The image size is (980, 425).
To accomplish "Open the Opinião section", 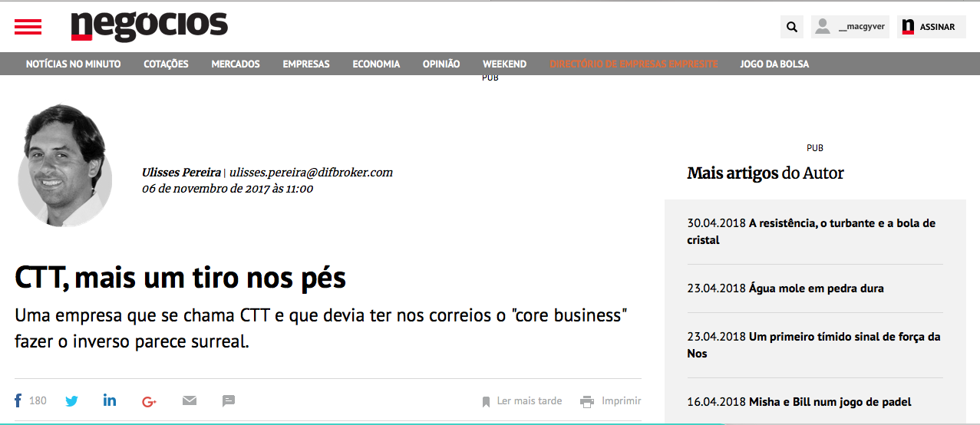I will 441,64.
